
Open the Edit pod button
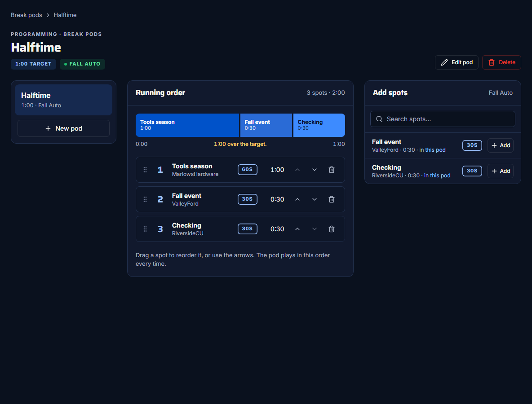coord(457,62)
